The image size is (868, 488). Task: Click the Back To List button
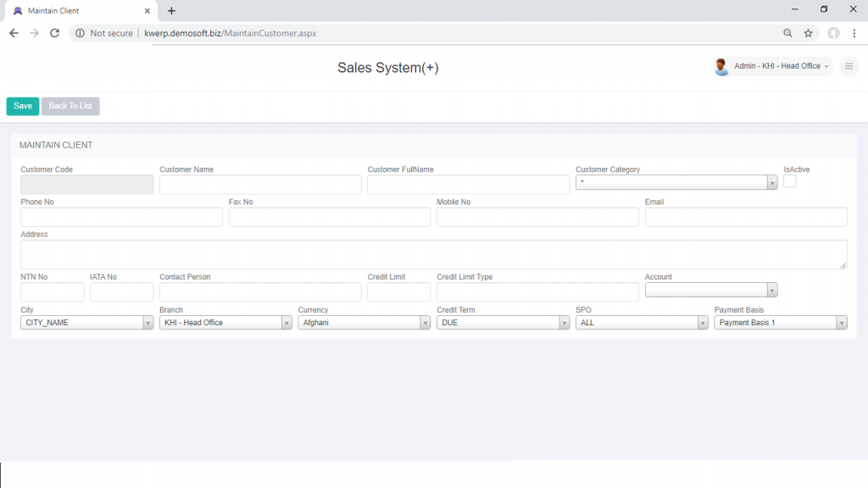(x=70, y=106)
